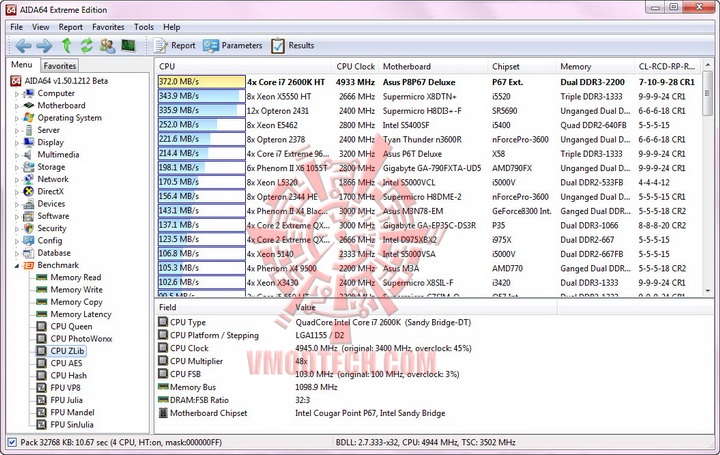Viewport: 720px width, 455px height.
Task: Expand the Server tree node
Action: tap(17, 131)
